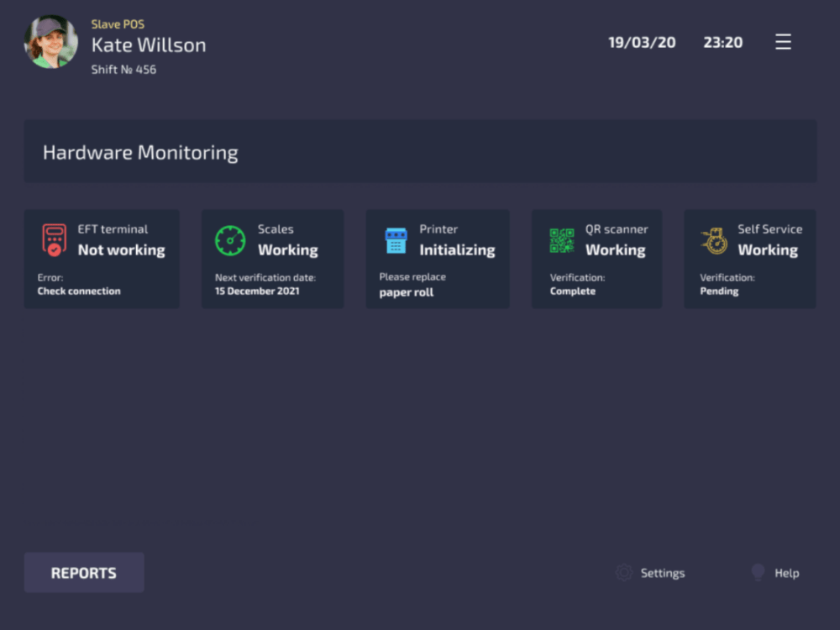Click the 'Self Service' card title

[769, 229]
